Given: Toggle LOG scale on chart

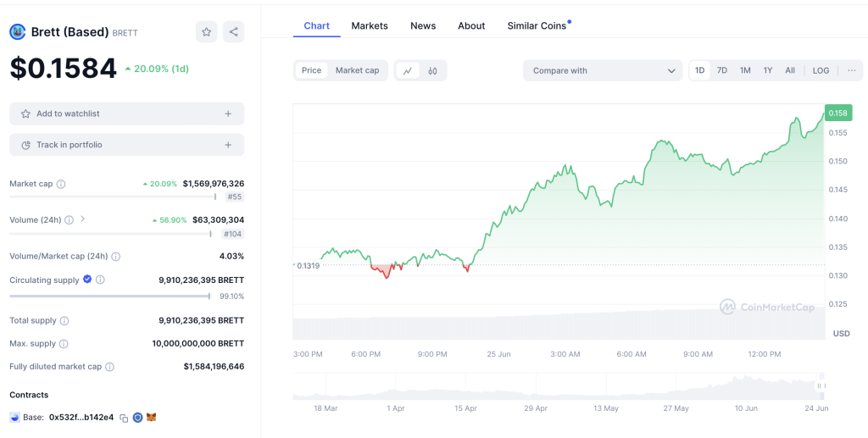Looking at the screenshot, I should pyautogui.click(x=821, y=70).
